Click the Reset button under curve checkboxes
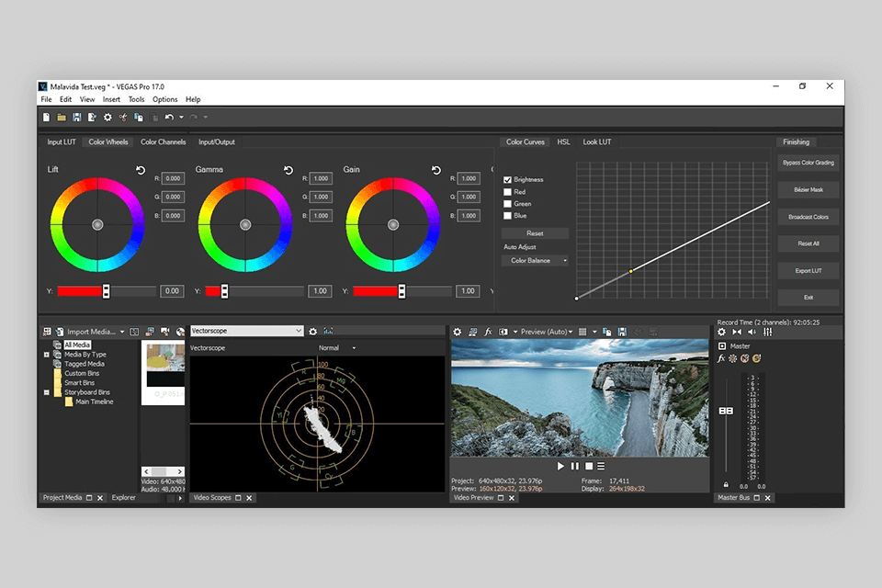 [x=535, y=233]
